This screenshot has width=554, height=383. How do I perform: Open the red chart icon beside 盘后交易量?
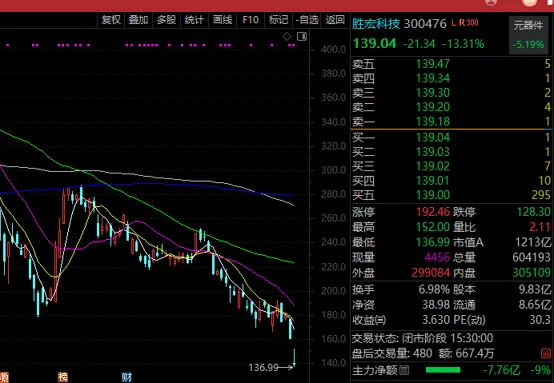pos(546,353)
